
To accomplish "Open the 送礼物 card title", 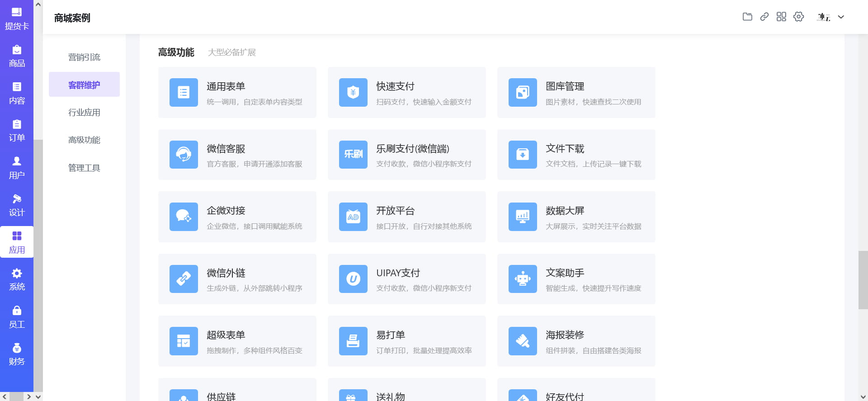I will (391, 396).
